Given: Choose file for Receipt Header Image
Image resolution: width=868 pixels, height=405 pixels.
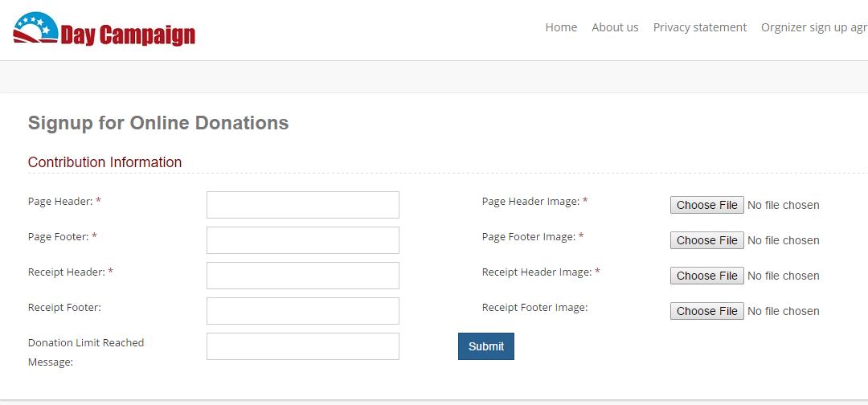Looking at the screenshot, I should (x=707, y=276).
